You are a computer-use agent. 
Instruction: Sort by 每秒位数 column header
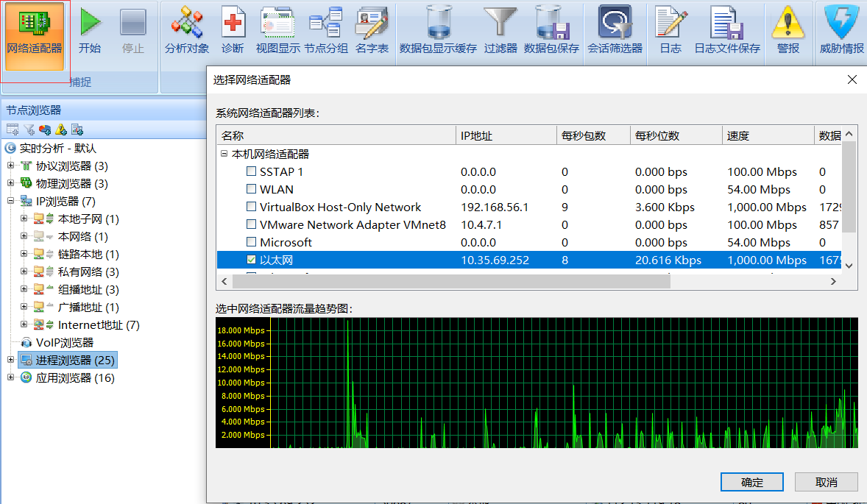coord(676,135)
